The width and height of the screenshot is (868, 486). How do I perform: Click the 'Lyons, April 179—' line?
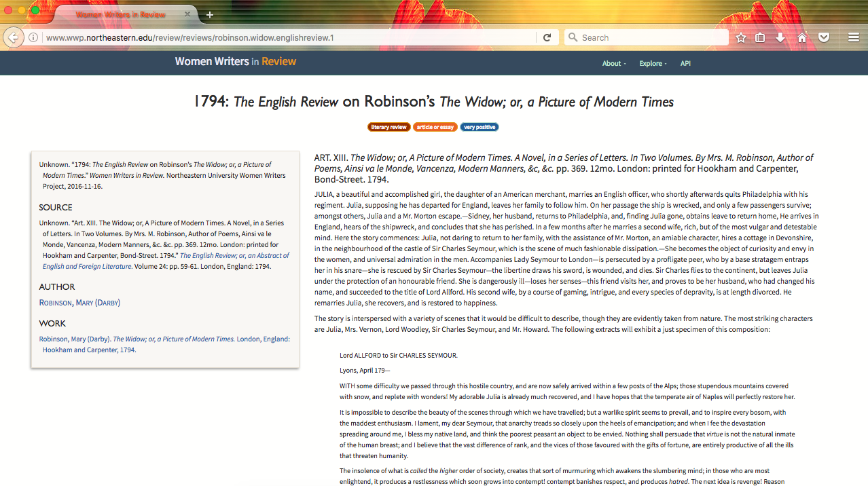(x=365, y=371)
